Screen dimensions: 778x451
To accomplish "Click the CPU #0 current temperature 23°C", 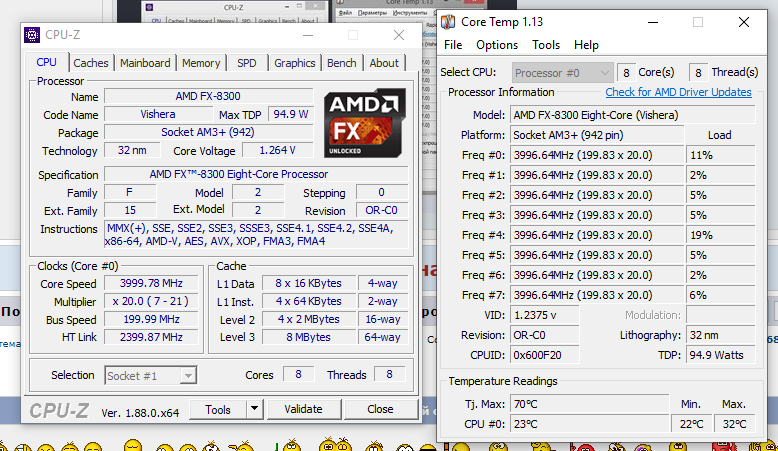I will tap(589, 424).
